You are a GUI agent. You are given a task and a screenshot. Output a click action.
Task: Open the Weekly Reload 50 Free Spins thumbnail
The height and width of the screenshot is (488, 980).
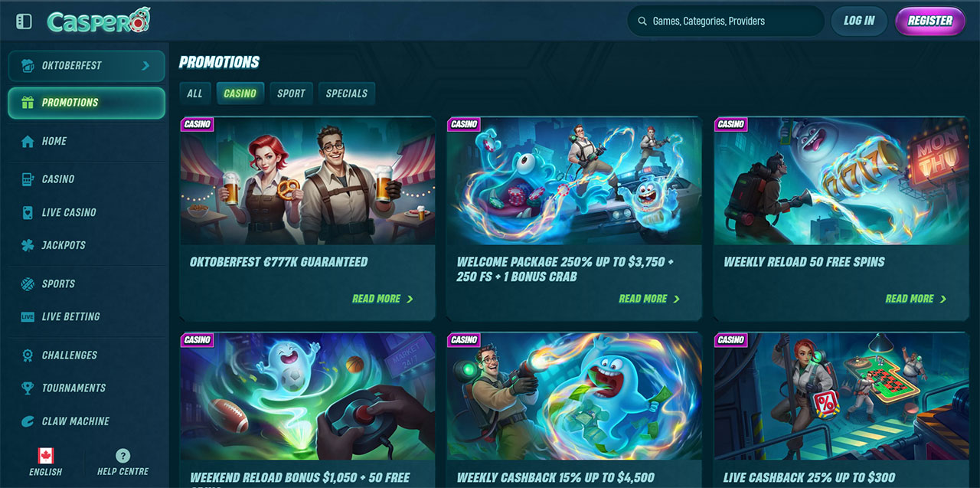[x=841, y=181]
